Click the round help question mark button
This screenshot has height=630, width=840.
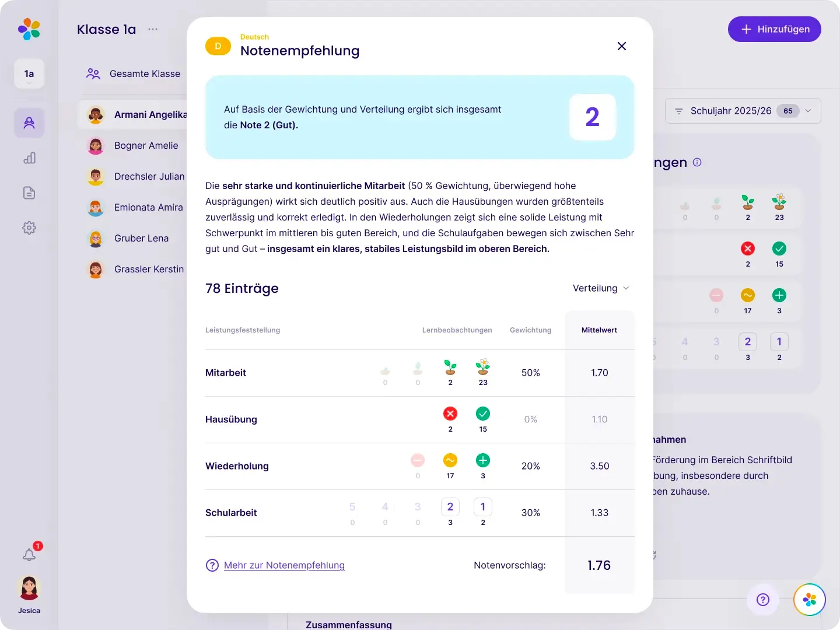tap(762, 600)
